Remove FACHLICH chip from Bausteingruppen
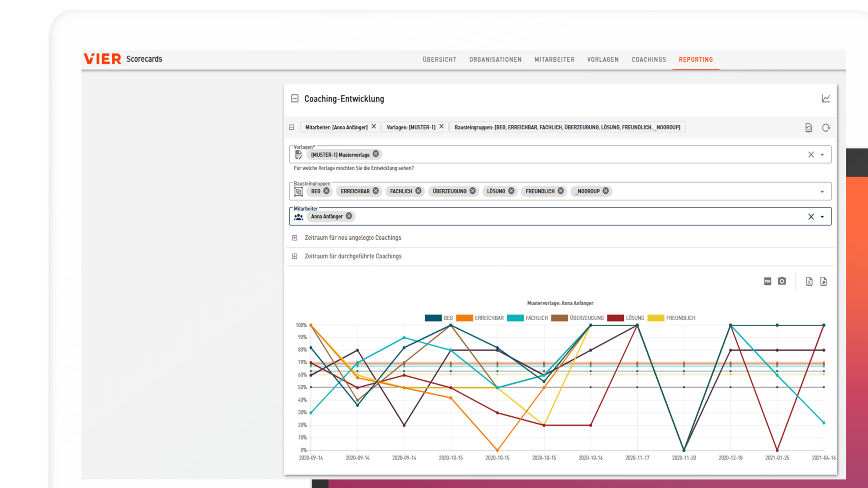Screen dimensions: 868x488 (418, 191)
